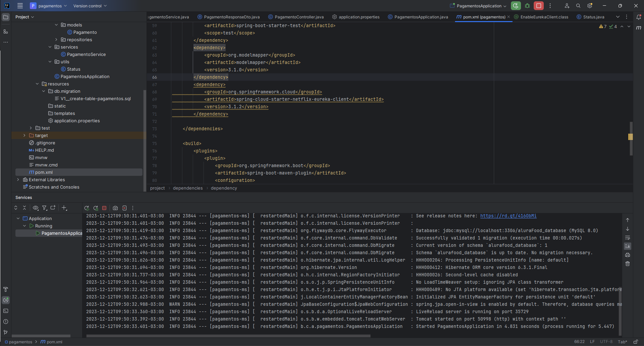Open the Services tool window icon
Screen dimensions: 644x346
coord(6,300)
